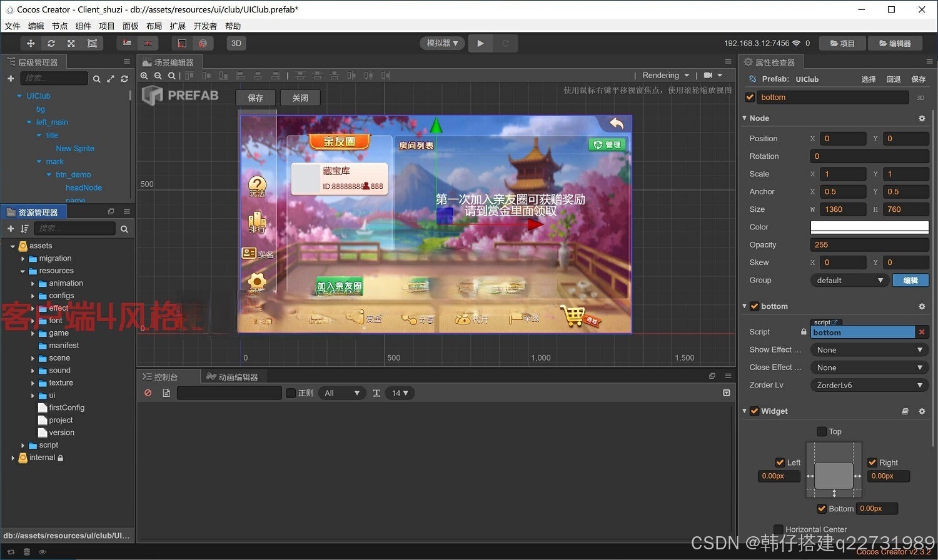The height and width of the screenshot is (560, 938).
Task: Open the Zorder Lv dropdown
Action: pos(869,385)
